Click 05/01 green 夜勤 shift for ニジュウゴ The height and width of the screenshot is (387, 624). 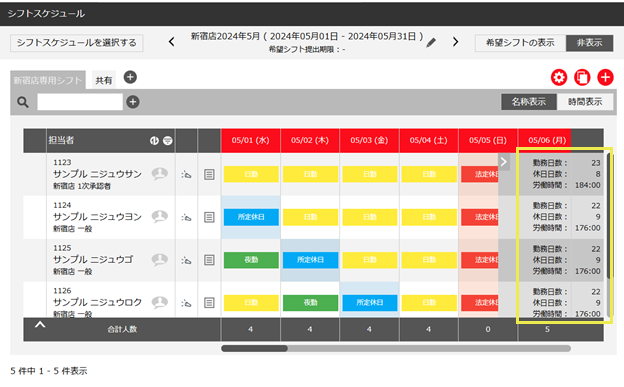[x=251, y=260]
